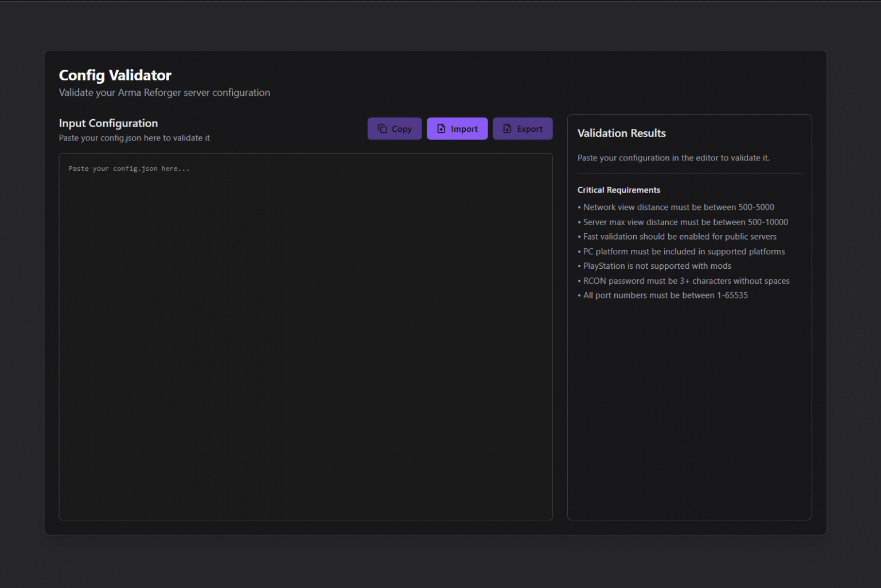Click the Input Configuration heading
Viewport: 881px width, 588px height.
pos(108,123)
